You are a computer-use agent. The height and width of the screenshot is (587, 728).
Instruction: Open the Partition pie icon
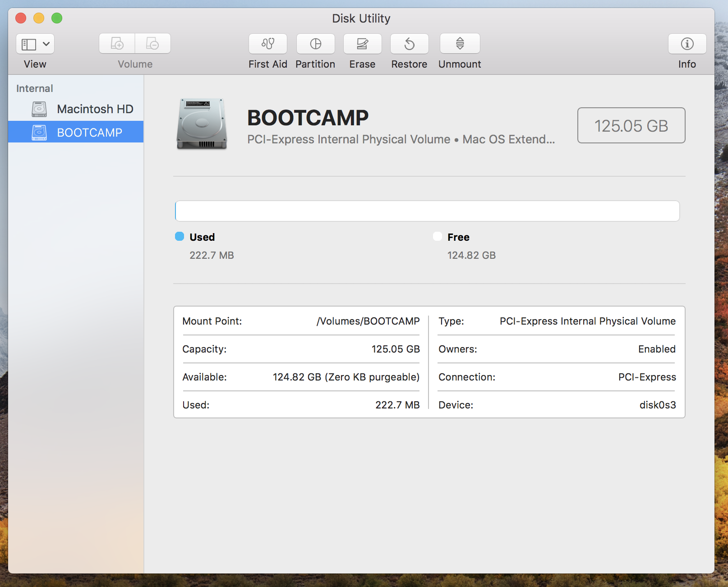(x=316, y=44)
